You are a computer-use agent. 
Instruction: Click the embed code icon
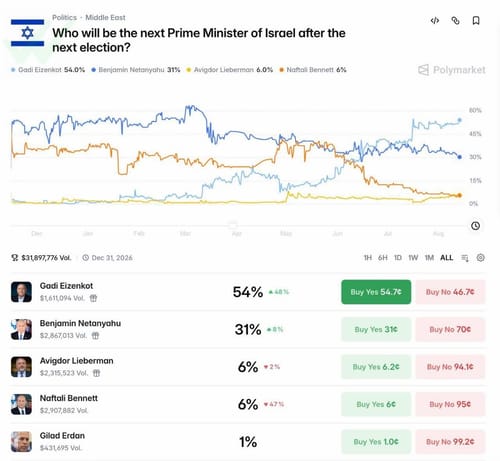[435, 21]
